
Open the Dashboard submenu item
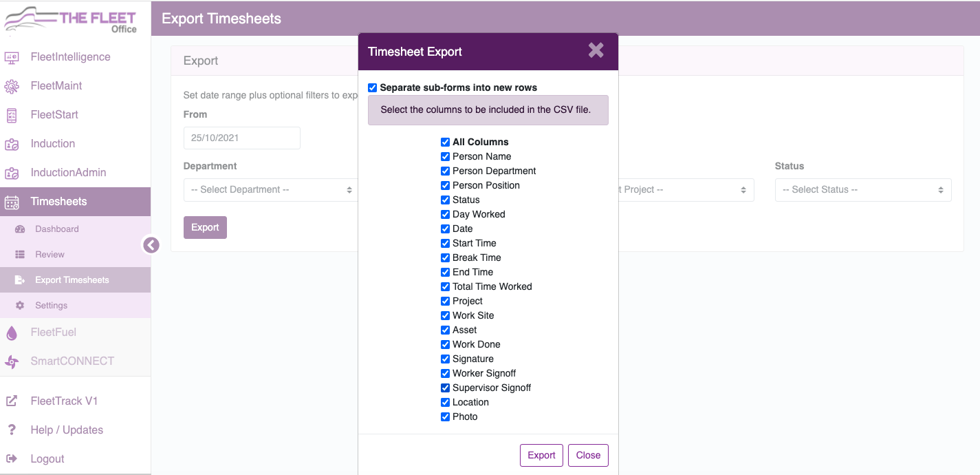click(57, 229)
